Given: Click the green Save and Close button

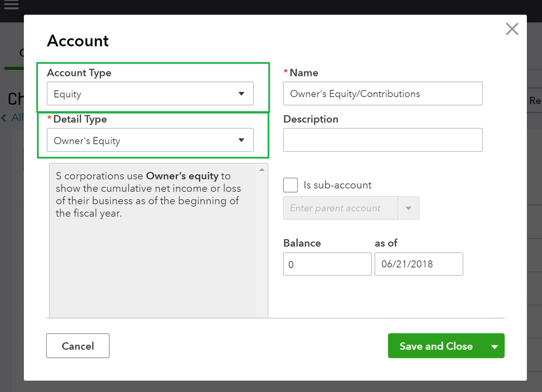Looking at the screenshot, I should [x=436, y=346].
